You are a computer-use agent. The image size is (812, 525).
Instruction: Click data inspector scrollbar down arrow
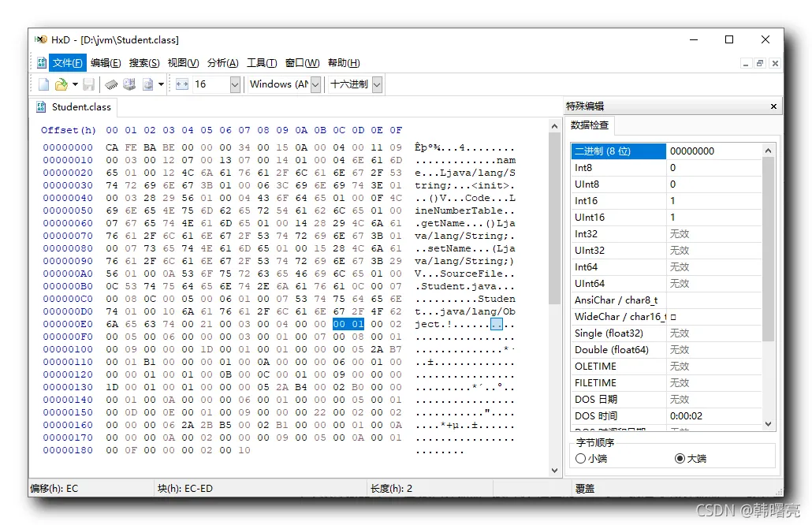tap(769, 424)
